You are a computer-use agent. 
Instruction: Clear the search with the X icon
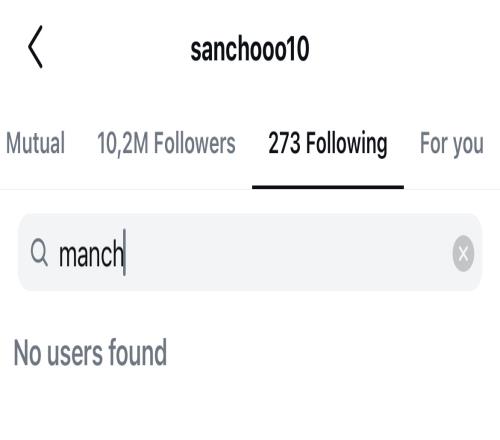463,254
